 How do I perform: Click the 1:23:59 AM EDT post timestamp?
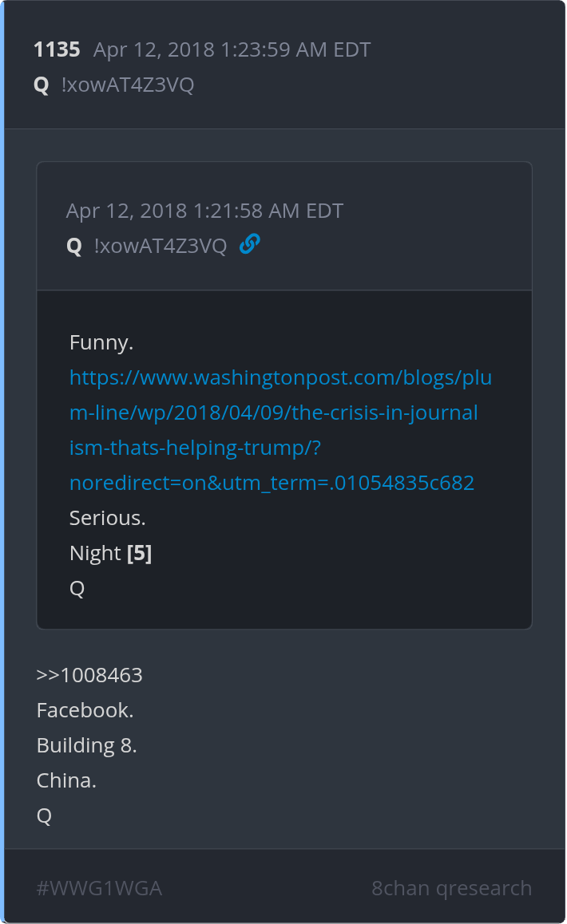232,49
